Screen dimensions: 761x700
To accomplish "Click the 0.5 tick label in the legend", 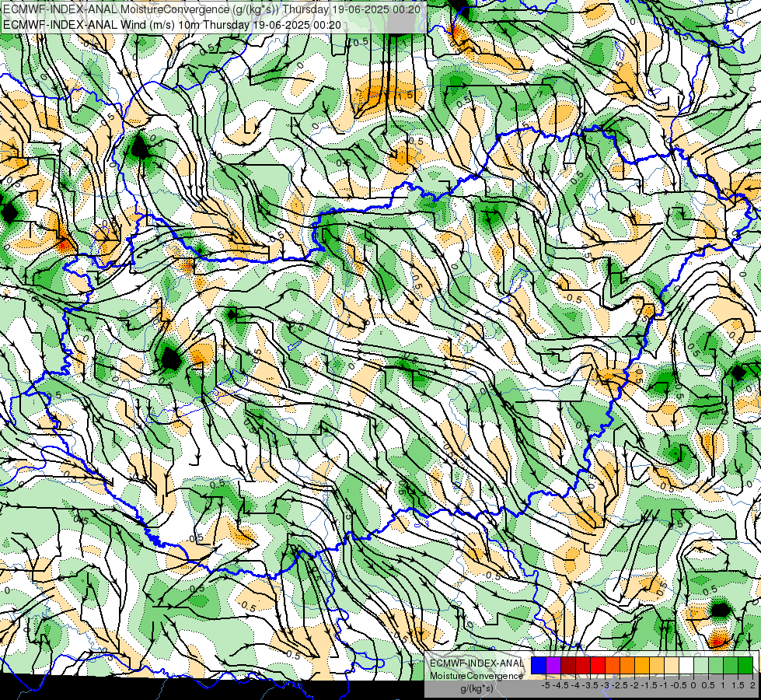I will pos(708,685).
